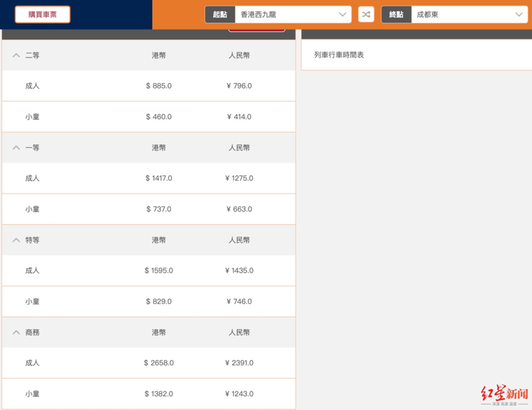This screenshot has width=532, height=410.
Task: Select the $ 1382.0 business child fare
Action: click(159, 394)
